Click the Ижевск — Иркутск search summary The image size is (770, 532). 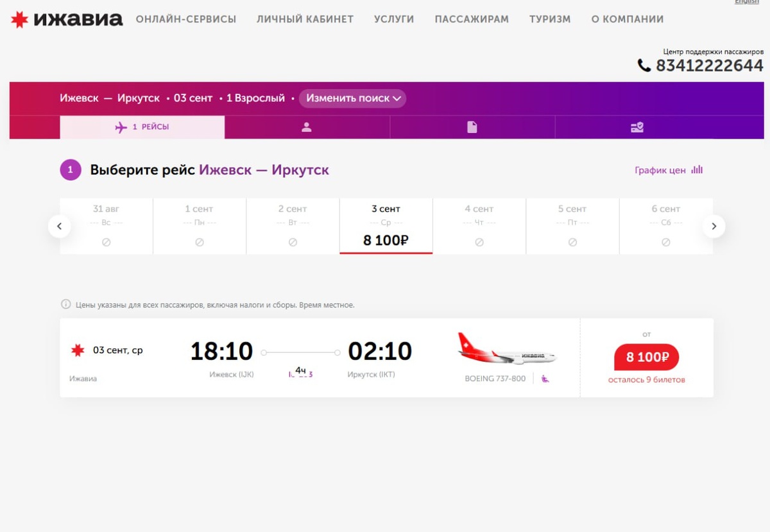pos(110,98)
